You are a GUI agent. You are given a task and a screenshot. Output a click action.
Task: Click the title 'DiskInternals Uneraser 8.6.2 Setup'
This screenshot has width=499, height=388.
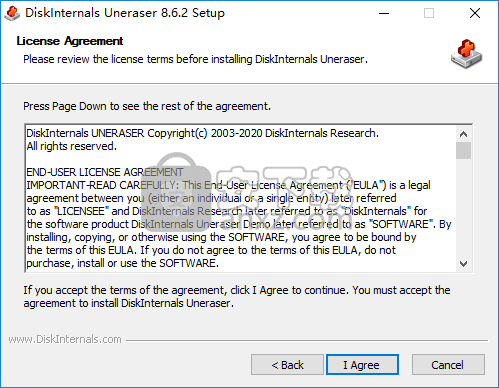click(x=125, y=13)
